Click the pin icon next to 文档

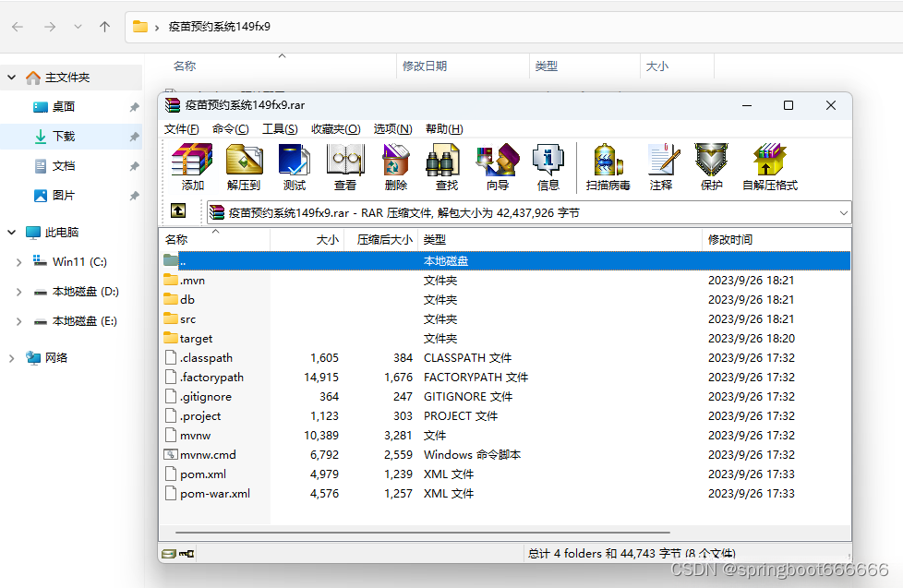[x=134, y=166]
